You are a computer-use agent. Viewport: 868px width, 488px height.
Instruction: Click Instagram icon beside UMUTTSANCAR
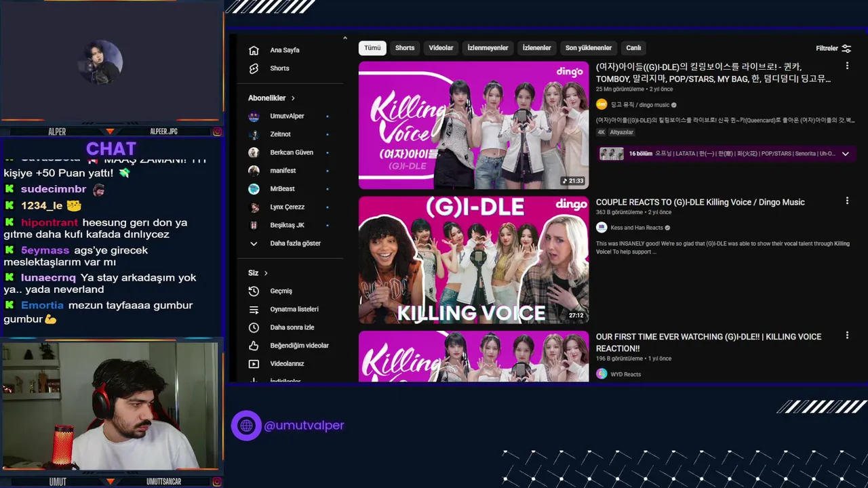point(217,482)
